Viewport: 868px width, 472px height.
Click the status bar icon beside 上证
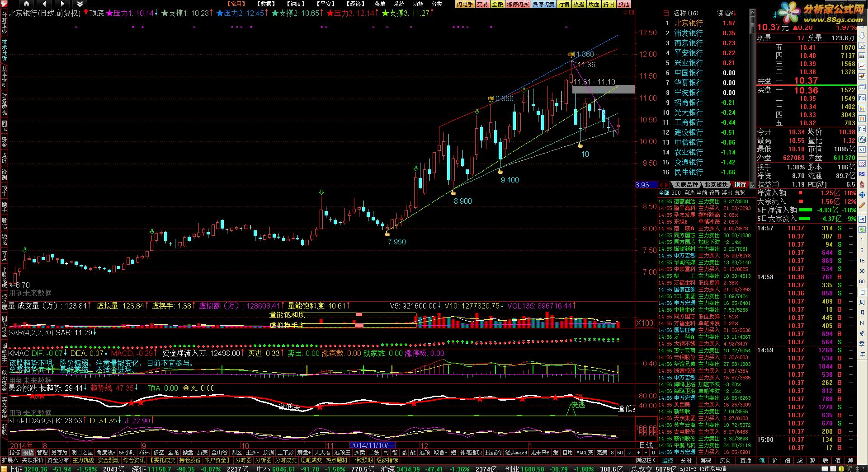click(4, 469)
